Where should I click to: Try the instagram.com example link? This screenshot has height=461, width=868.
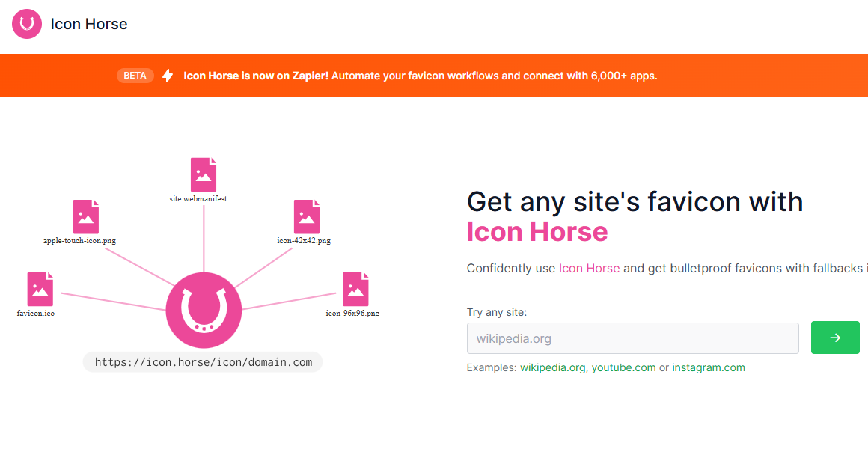pyautogui.click(x=709, y=367)
